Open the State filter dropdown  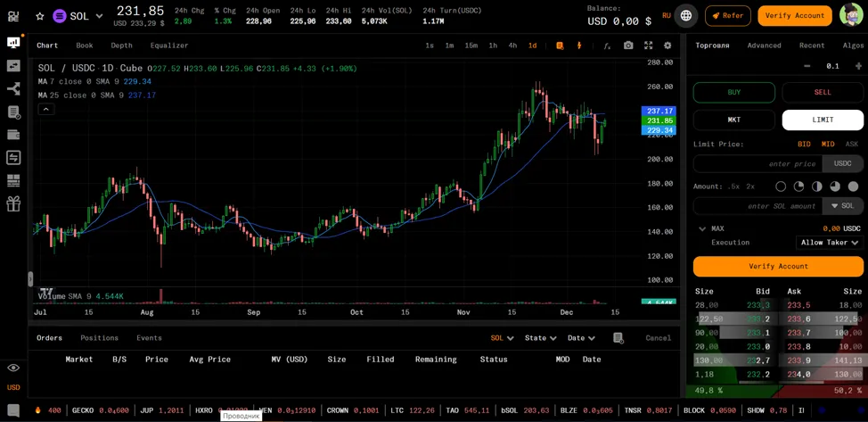coord(540,338)
